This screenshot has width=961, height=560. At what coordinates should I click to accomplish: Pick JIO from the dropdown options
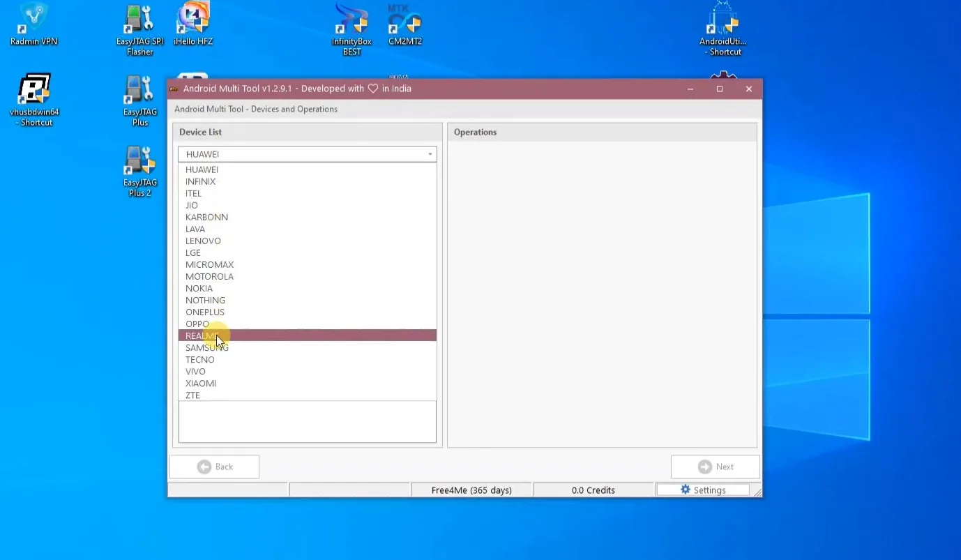(x=308, y=205)
